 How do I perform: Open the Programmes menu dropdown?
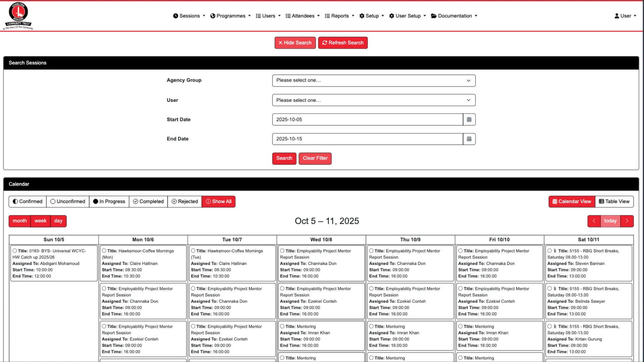tap(230, 16)
